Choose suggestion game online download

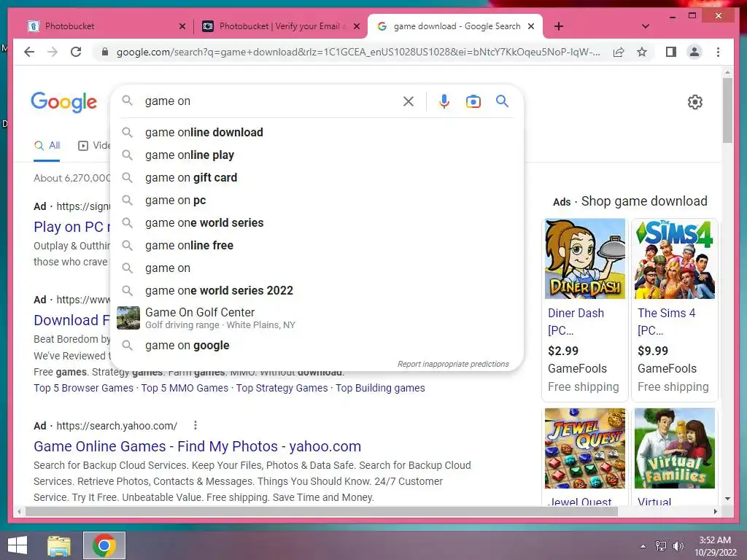317,133
